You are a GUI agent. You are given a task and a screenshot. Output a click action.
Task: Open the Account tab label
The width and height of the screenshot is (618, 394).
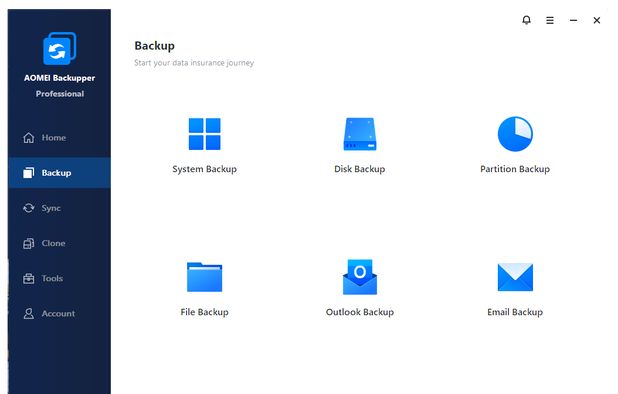coord(58,314)
